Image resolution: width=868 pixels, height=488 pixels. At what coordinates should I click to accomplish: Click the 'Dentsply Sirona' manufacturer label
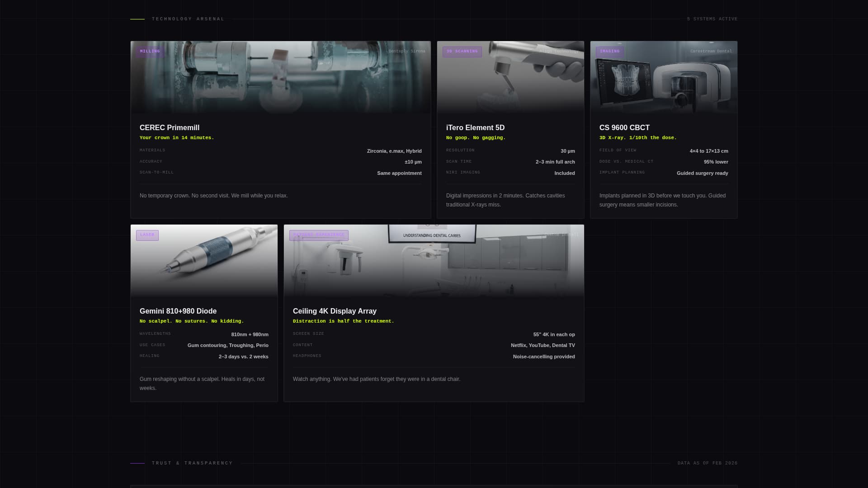(x=407, y=52)
